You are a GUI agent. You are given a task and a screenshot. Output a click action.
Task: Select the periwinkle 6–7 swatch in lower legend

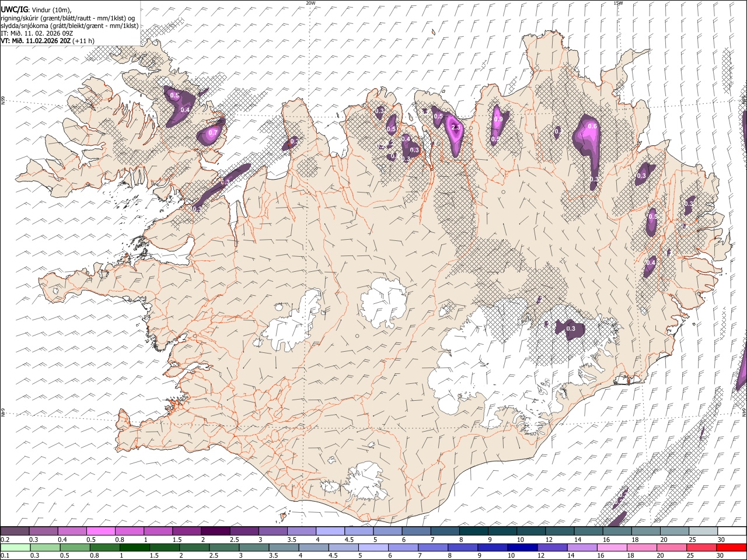click(x=403, y=547)
